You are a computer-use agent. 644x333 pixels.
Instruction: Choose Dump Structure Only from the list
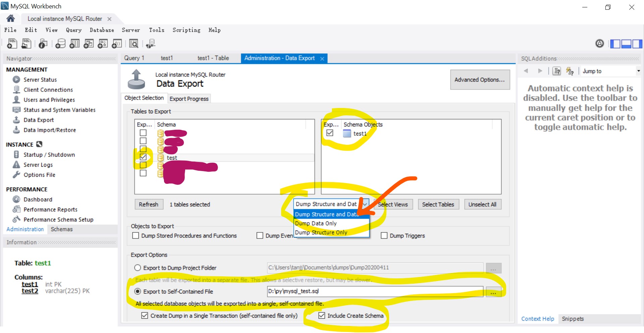tap(331, 232)
